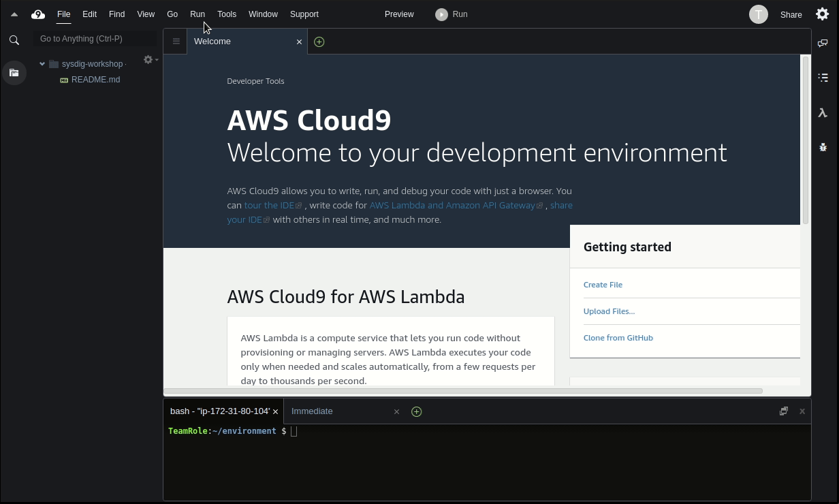
Task: Add a new terminal tab with plus
Action: coord(416,412)
